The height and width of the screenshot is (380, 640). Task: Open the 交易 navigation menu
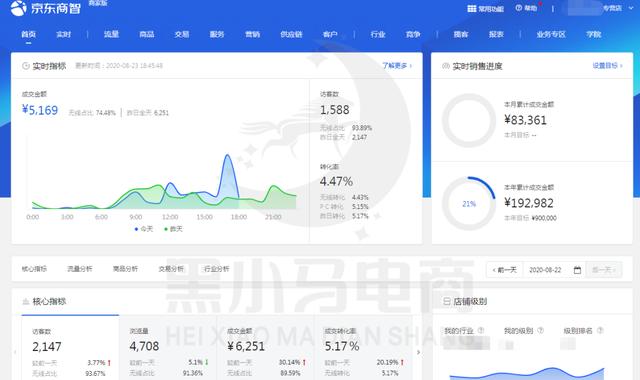[182, 34]
